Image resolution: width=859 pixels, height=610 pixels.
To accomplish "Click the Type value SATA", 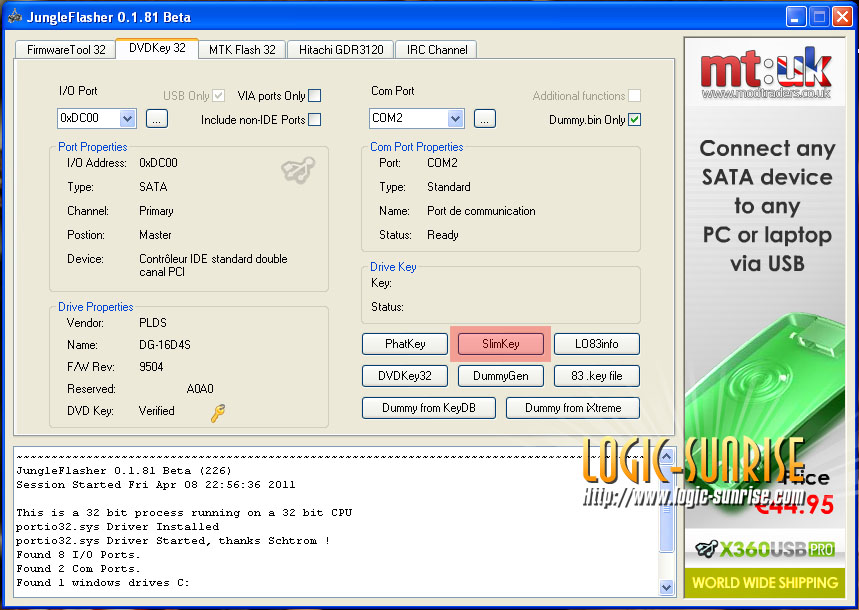I will click(153, 187).
